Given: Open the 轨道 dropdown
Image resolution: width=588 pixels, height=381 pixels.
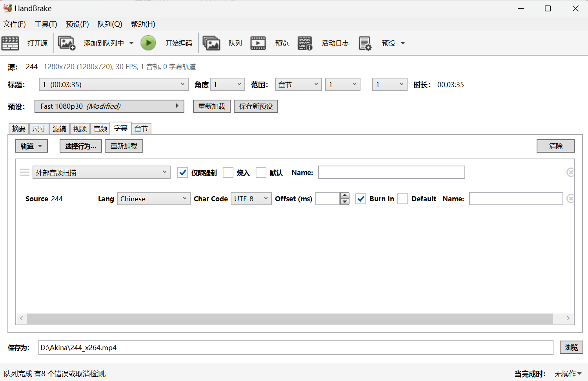Looking at the screenshot, I should tap(31, 146).
